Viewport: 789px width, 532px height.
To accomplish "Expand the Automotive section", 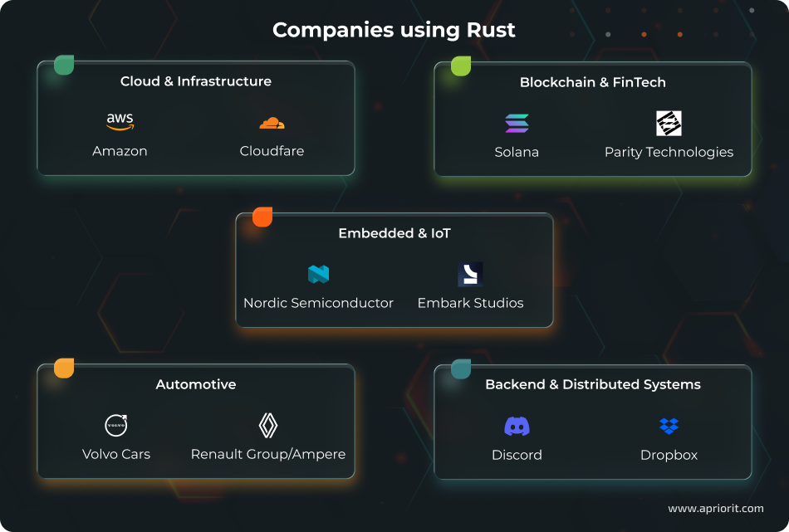I will pos(196,384).
